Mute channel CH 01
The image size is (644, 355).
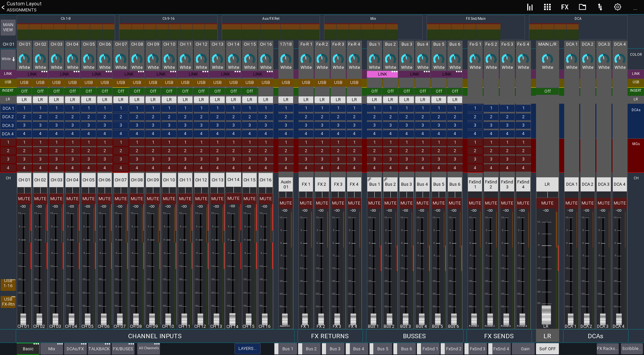24,198
